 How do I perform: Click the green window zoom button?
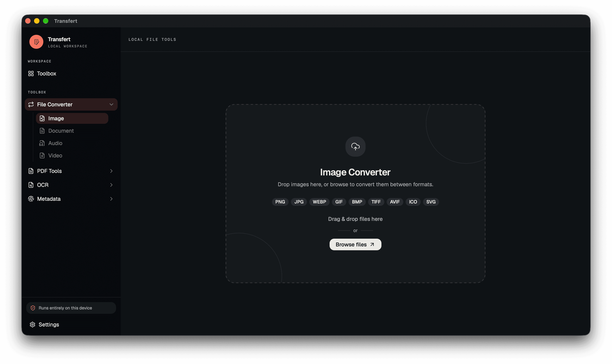tap(46, 21)
